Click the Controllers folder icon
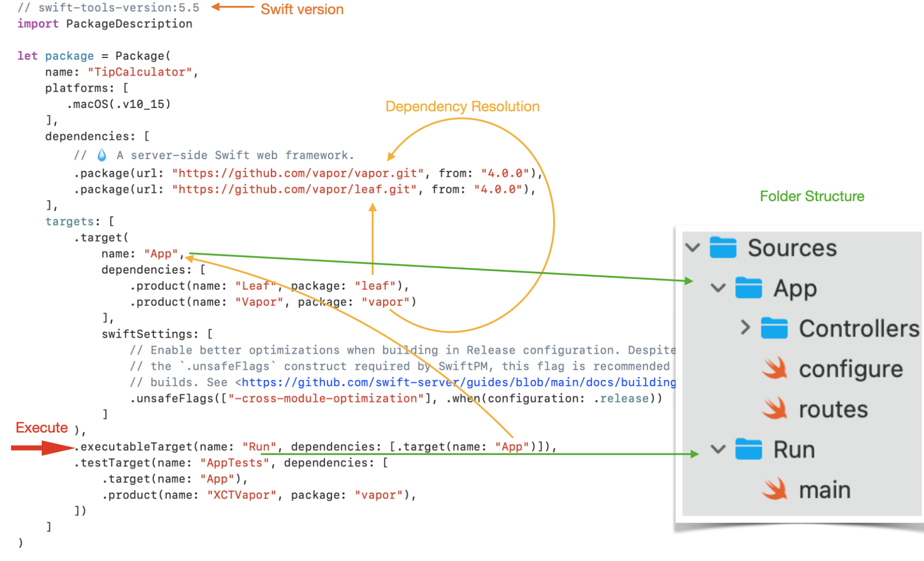Image resolution: width=924 pixels, height=561 pixels. coord(774,328)
